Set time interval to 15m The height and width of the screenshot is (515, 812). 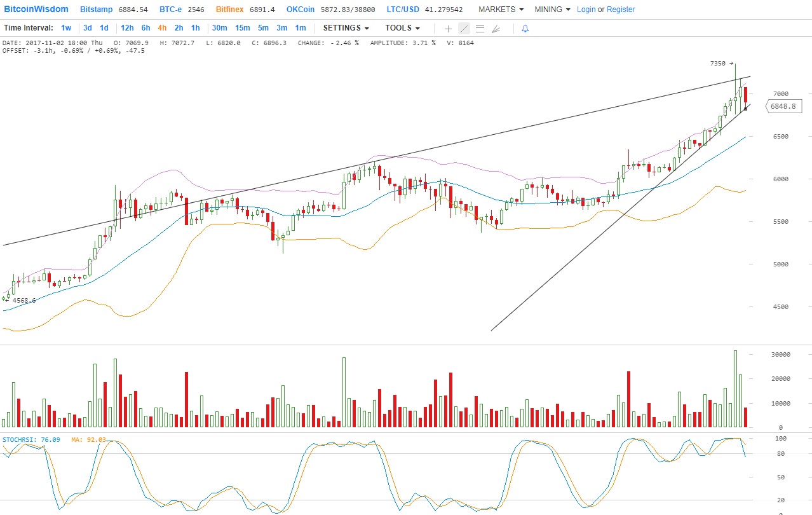point(242,28)
